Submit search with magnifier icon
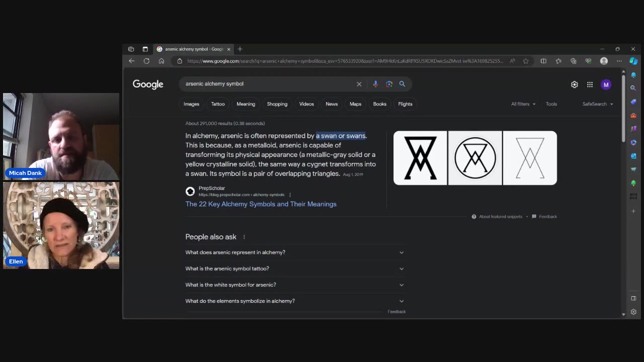The image size is (644, 362). click(x=402, y=84)
